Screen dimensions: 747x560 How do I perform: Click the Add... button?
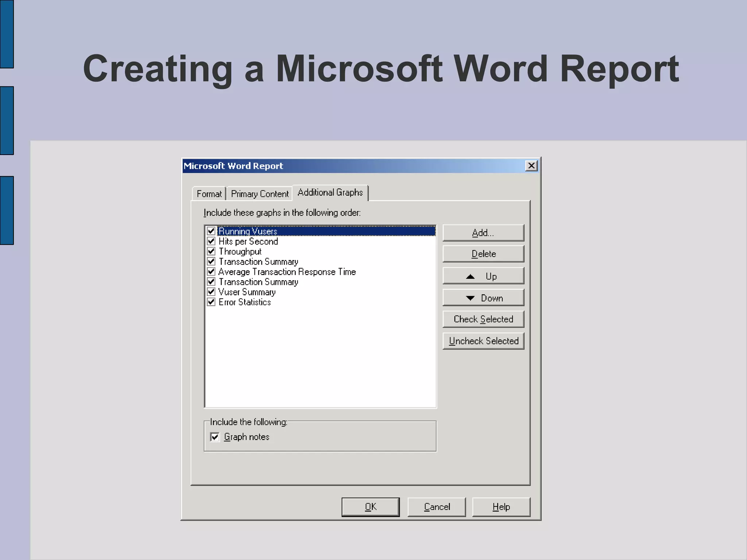pyautogui.click(x=483, y=233)
